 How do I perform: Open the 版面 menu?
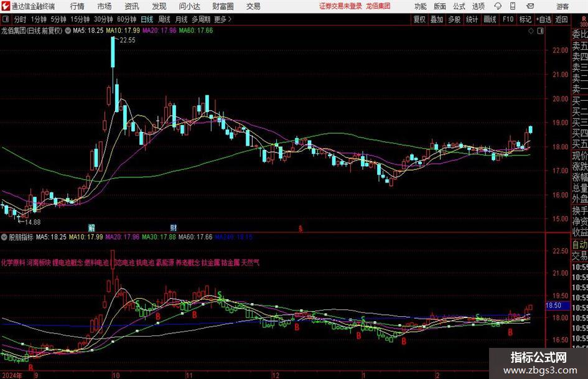[439, 6]
